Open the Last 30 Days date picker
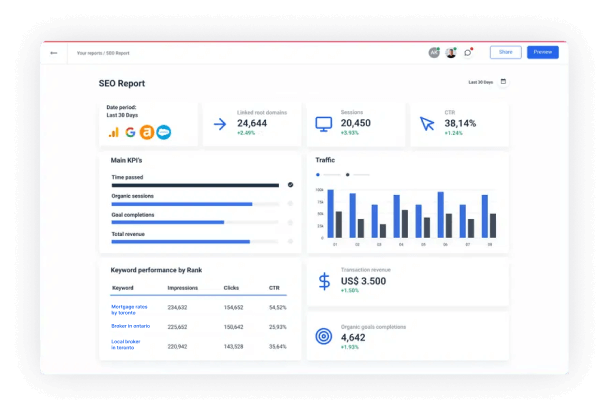Screen dimensions: 609x415 point(487,82)
